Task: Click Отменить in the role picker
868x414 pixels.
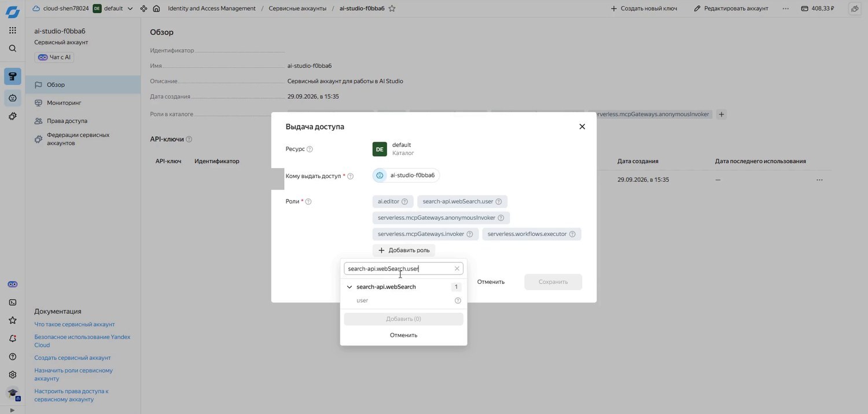Action: [403, 335]
